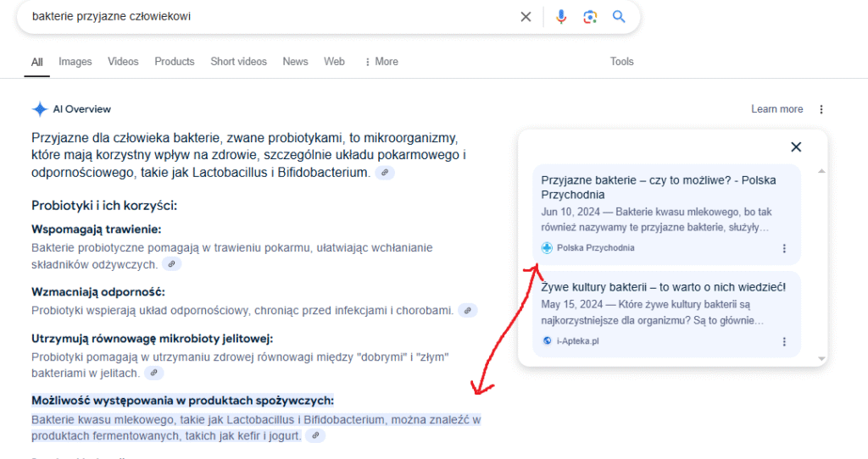Click the blue search magnifier icon
This screenshot has height=459, width=868.
(619, 17)
